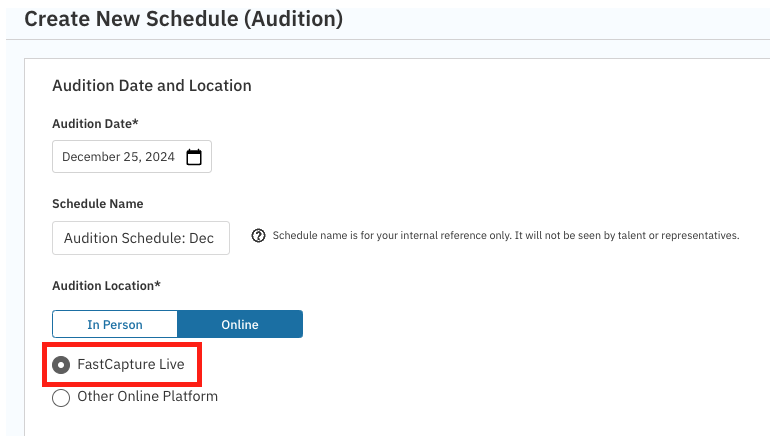Click the schedule name internal reference note

(505, 236)
